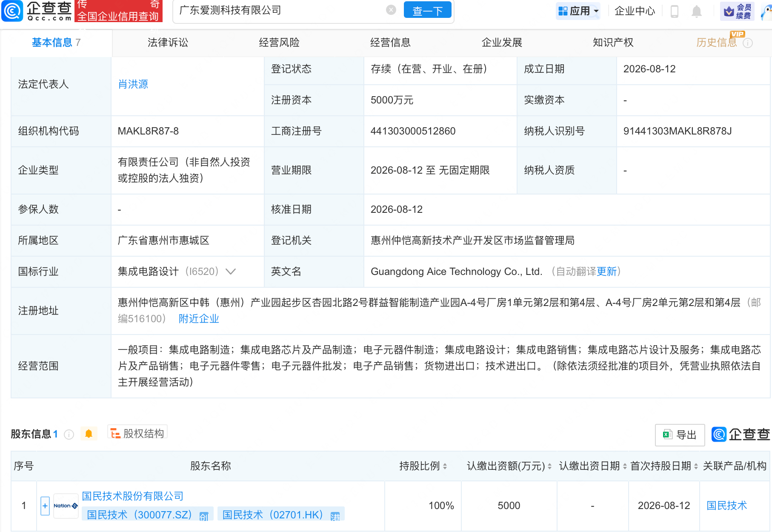This screenshot has width=772, height=532.
Task: Open the notifications bell in header
Action: click(697, 11)
